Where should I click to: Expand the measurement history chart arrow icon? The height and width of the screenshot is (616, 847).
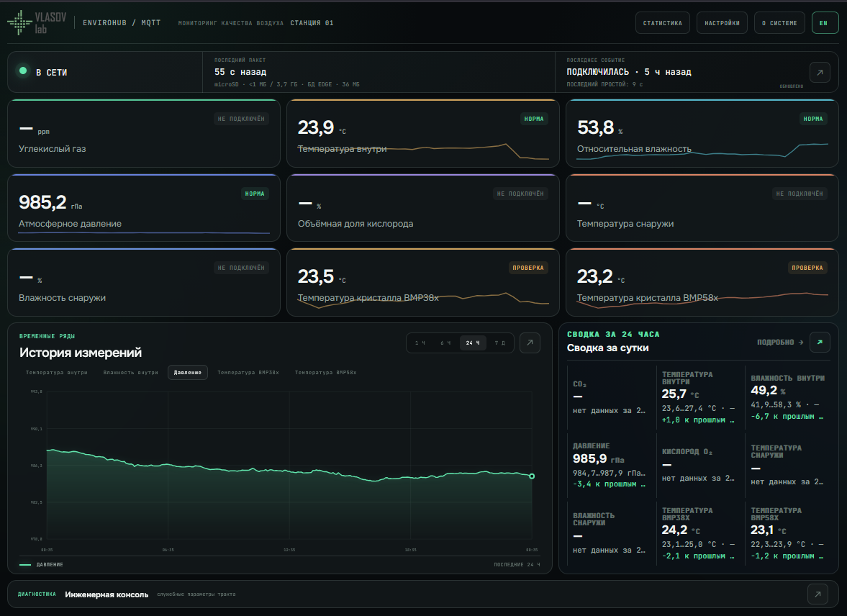[x=530, y=343]
